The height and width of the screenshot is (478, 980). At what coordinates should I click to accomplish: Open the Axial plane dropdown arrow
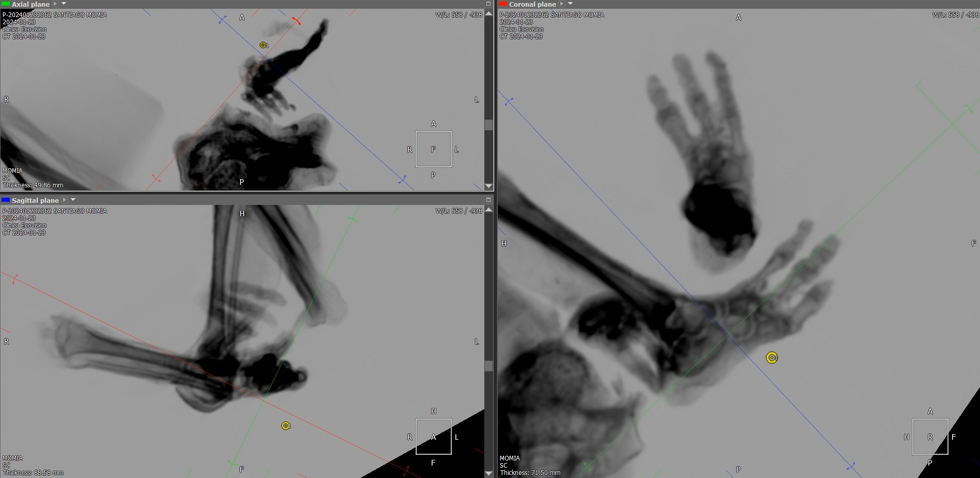coord(64,4)
